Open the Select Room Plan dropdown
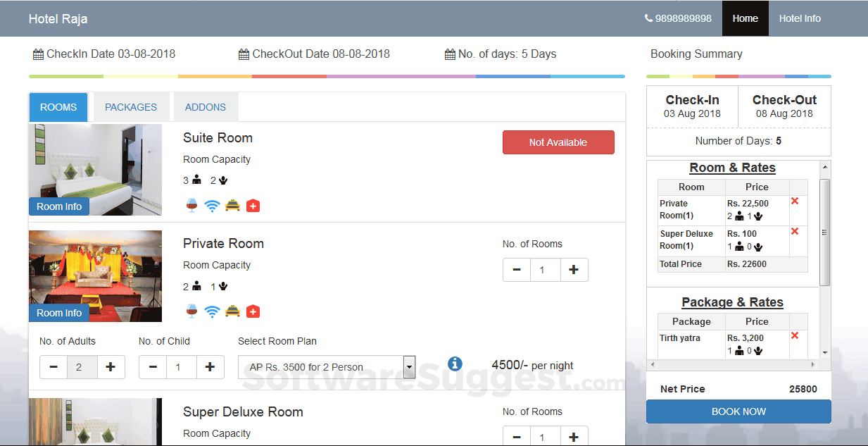The width and height of the screenshot is (868, 446). coord(327,367)
